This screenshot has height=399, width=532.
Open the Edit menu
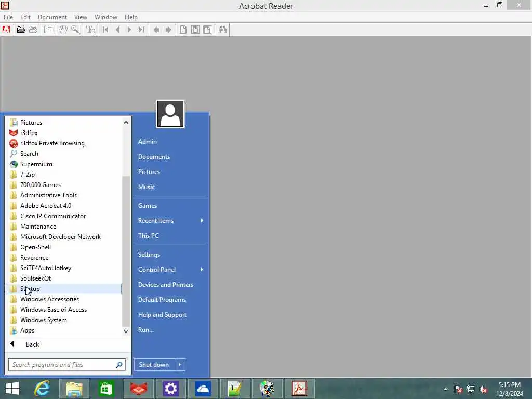click(x=25, y=17)
